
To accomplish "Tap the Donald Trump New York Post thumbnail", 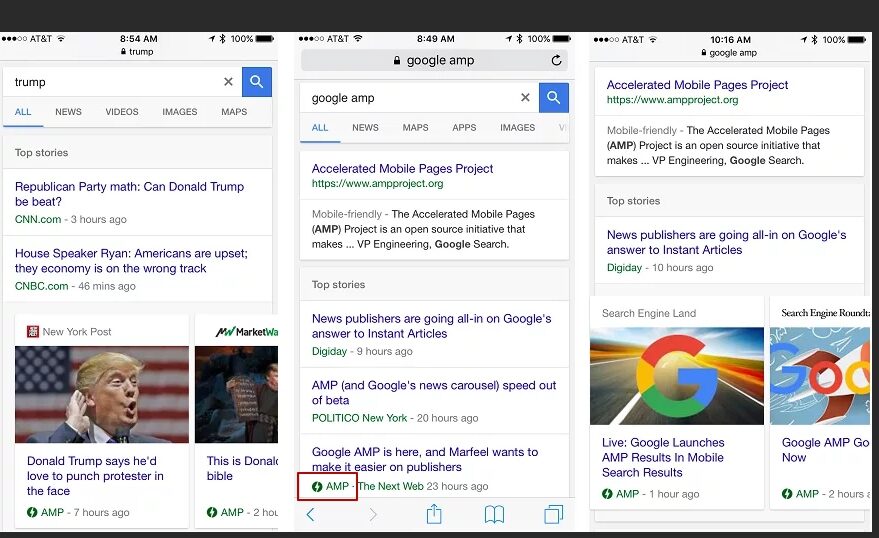I will pos(102,394).
